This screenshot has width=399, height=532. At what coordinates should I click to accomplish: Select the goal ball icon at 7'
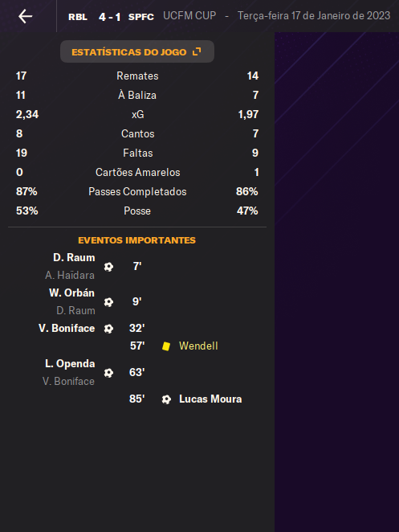pyautogui.click(x=108, y=267)
